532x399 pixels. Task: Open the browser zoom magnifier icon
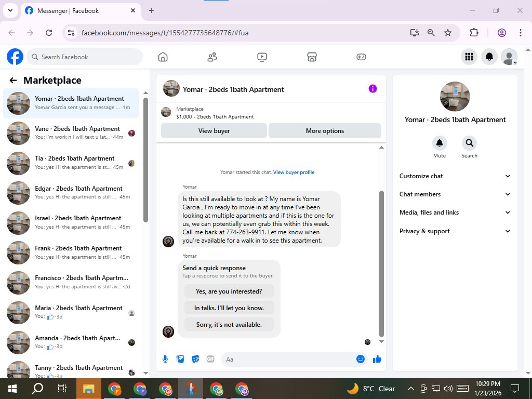(431, 33)
